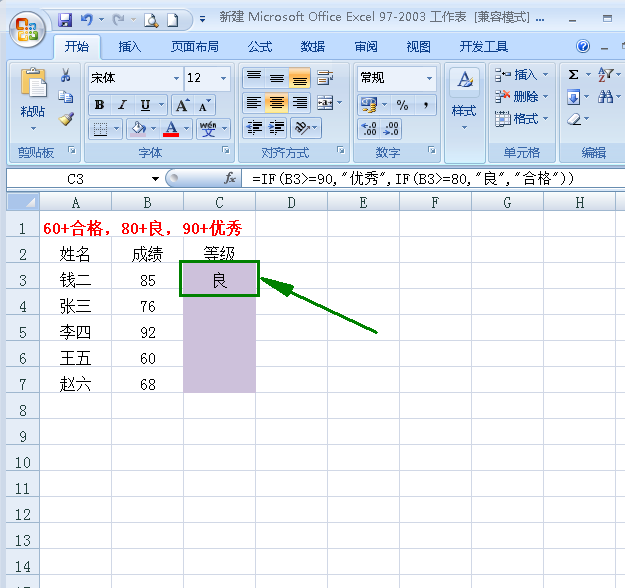Open the 字体 font dialog launcher
The width and height of the screenshot is (625, 588).
coord(226,150)
